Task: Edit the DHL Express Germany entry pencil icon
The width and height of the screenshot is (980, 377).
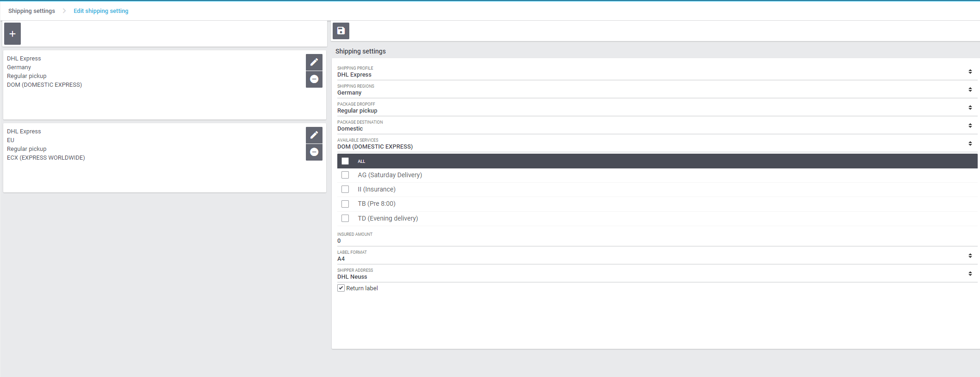Action: tap(314, 62)
